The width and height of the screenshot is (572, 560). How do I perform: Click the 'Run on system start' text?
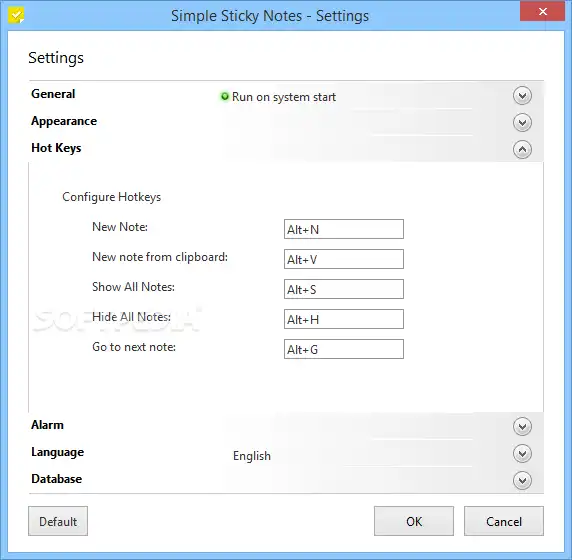point(284,97)
